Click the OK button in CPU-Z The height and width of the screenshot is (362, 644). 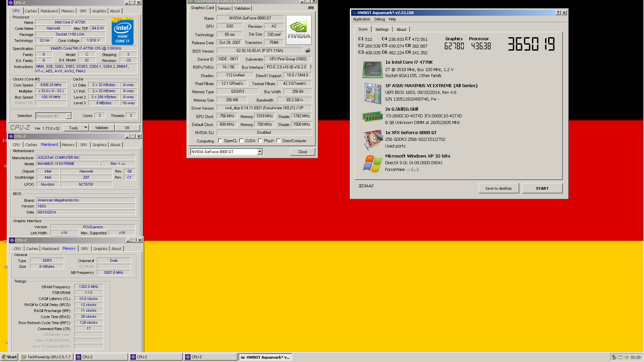[x=127, y=128]
